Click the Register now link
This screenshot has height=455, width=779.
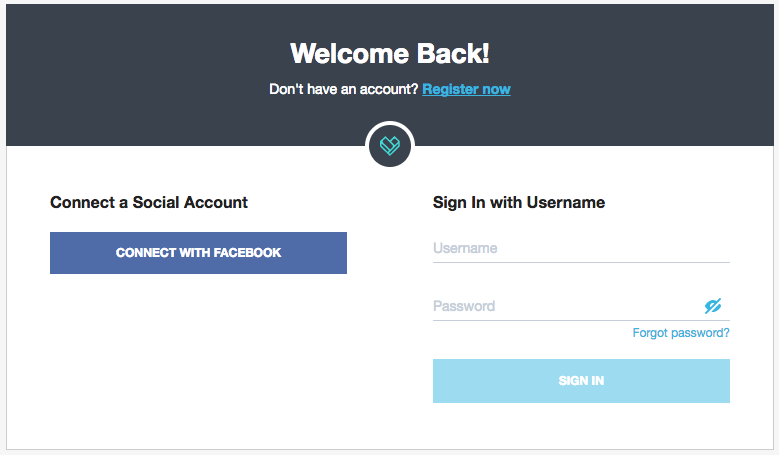[466, 89]
